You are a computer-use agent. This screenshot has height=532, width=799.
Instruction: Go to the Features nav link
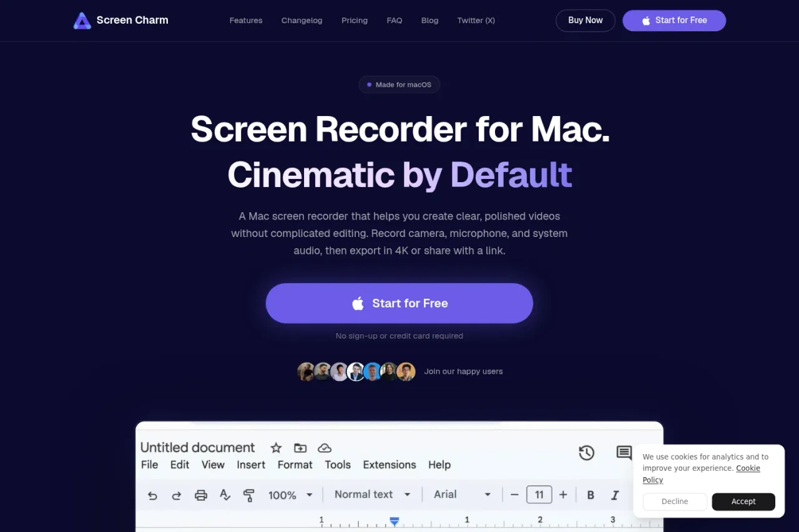click(x=246, y=21)
